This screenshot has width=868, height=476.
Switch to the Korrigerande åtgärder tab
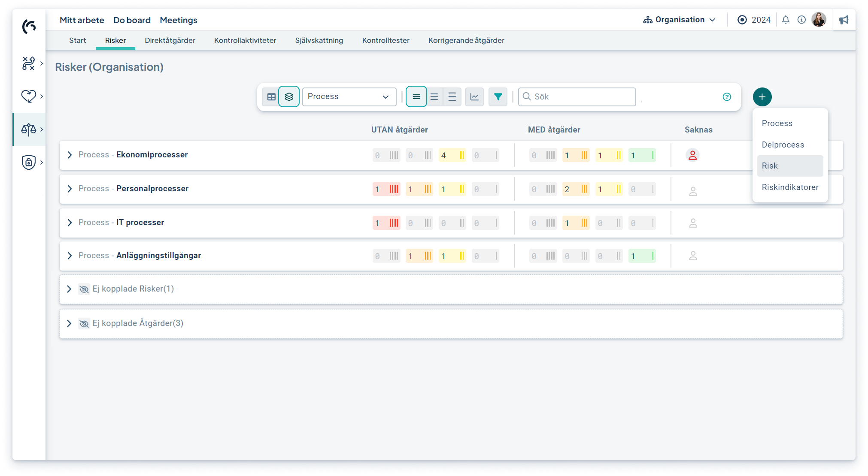[x=466, y=40]
